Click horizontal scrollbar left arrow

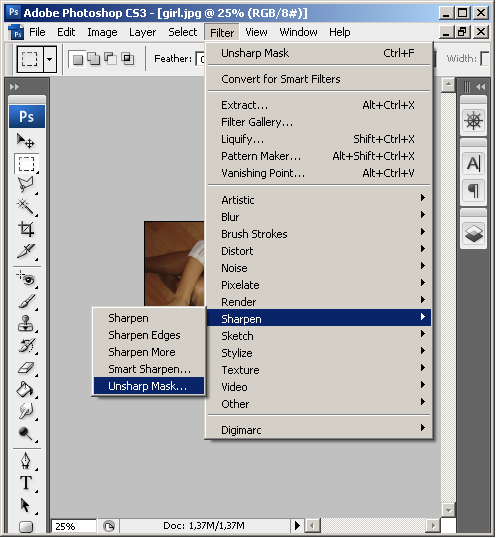tap(313, 525)
